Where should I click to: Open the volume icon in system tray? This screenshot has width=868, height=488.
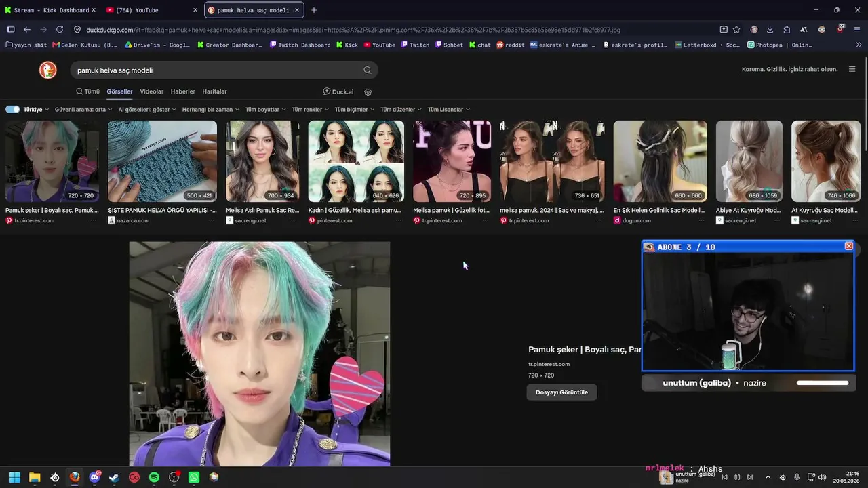pyautogui.click(x=823, y=477)
